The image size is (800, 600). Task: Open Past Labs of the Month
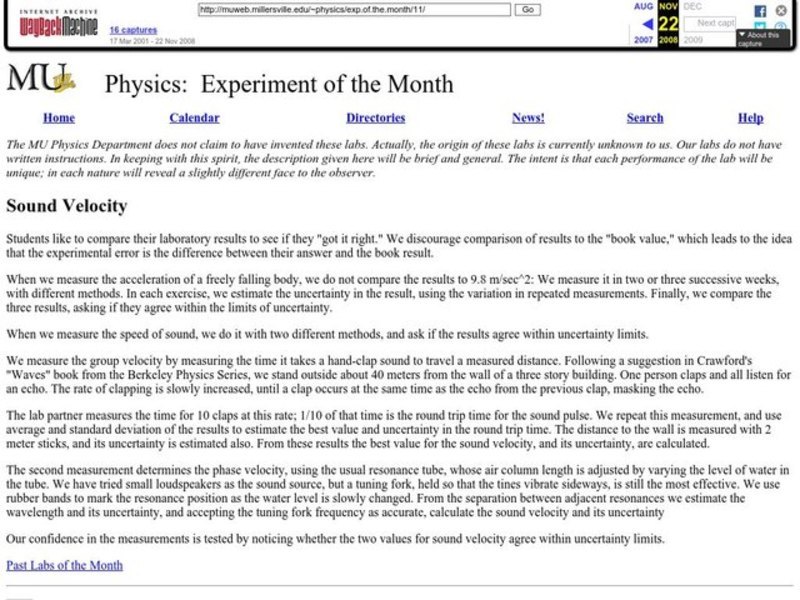tap(64, 565)
